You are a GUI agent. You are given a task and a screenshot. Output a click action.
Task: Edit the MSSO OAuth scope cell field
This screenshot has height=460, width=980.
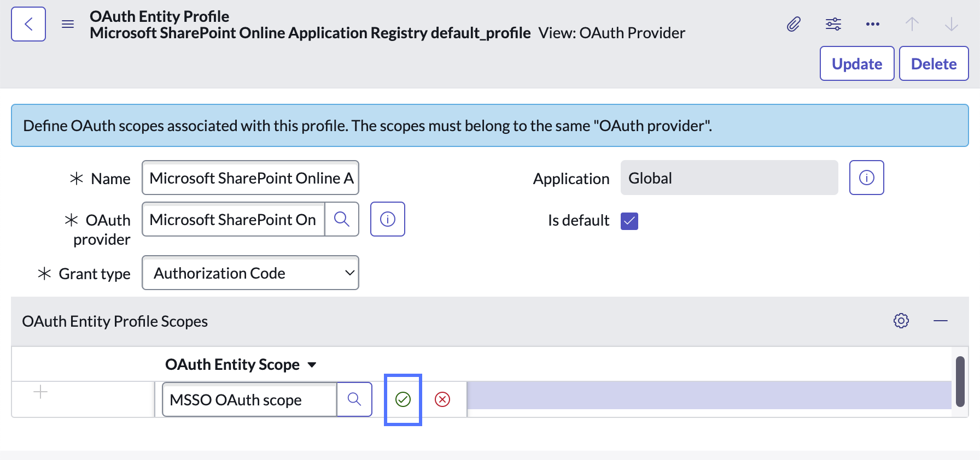(x=250, y=400)
